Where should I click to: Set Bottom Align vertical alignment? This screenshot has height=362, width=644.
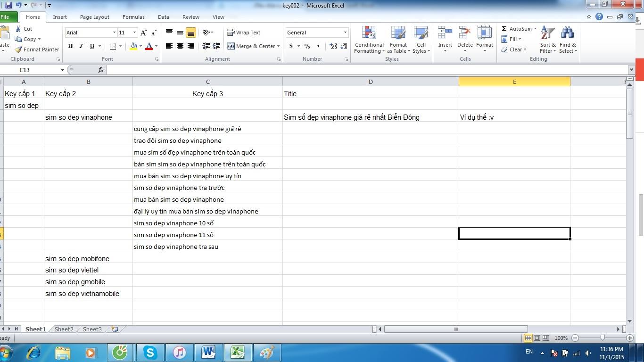tap(191, 33)
